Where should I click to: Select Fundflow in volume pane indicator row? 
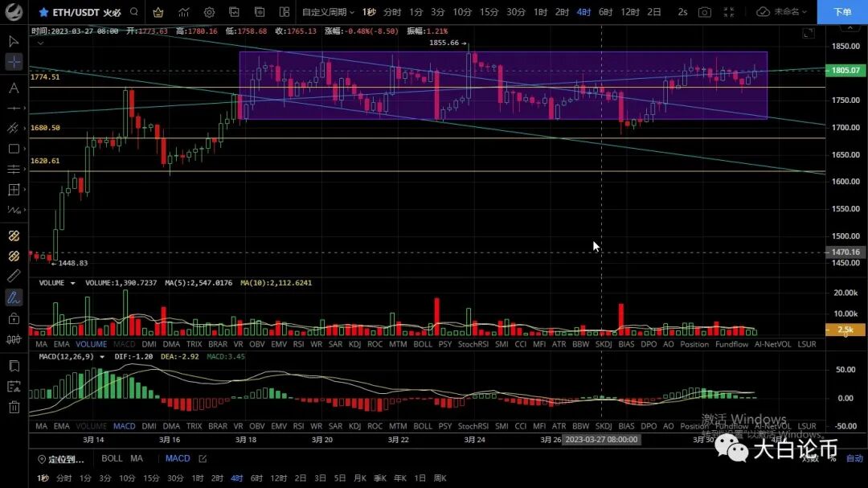point(731,344)
